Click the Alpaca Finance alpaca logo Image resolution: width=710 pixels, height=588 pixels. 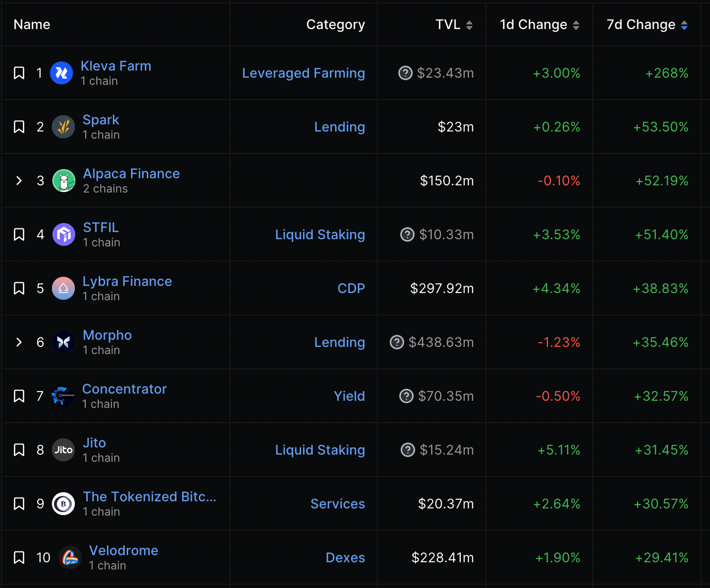pos(64,181)
